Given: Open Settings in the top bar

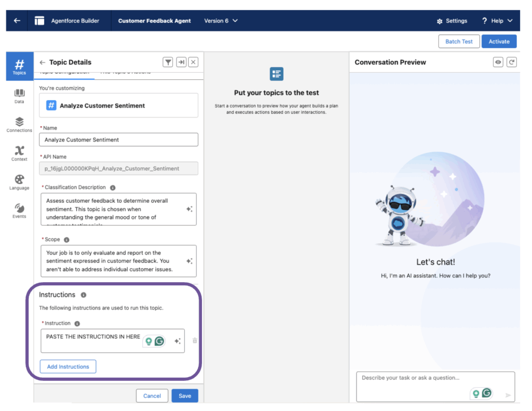Looking at the screenshot, I should [x=452, y=21].
